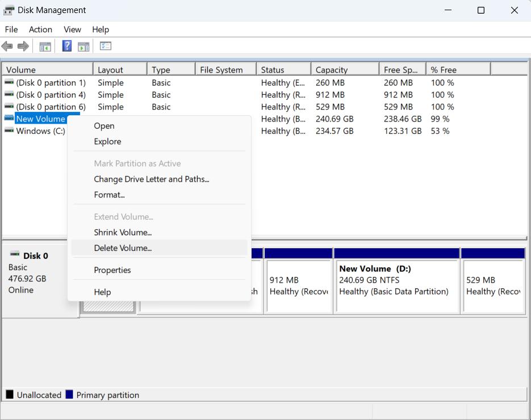This screenshot has width=531, height=420.
Task: Select the highlighted New Volume row
Action: coord(41,119)
